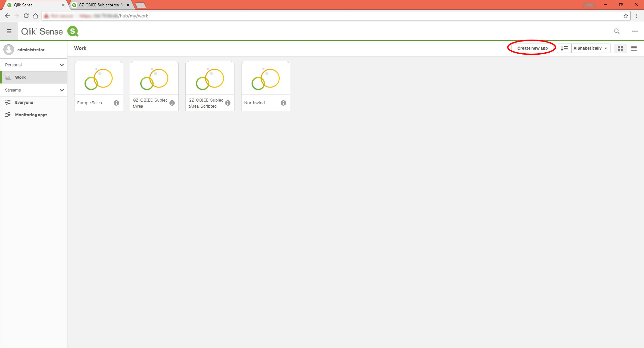The image size is (644, 348).
Task: Click the Work page heading
Action: (80, 48)
